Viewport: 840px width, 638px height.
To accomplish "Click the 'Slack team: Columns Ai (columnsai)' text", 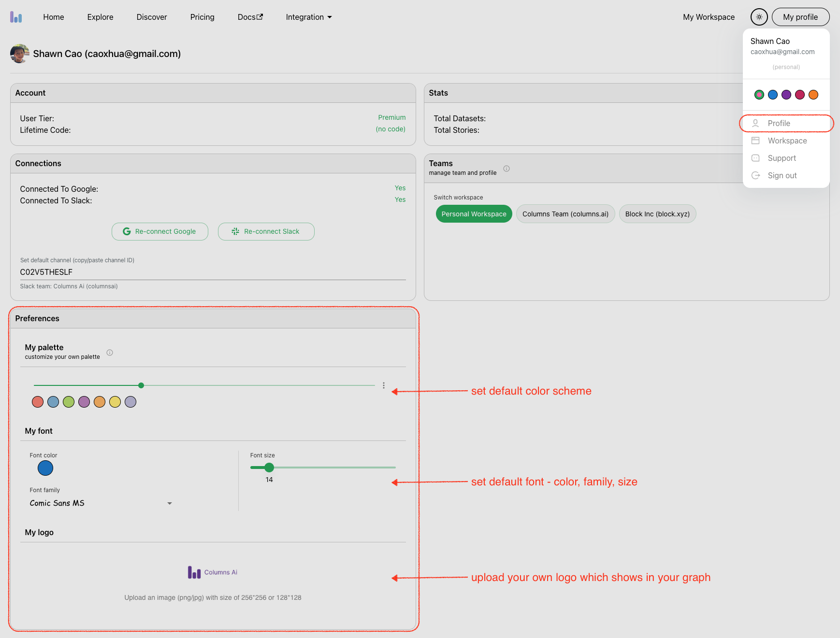I will (69, 286).
